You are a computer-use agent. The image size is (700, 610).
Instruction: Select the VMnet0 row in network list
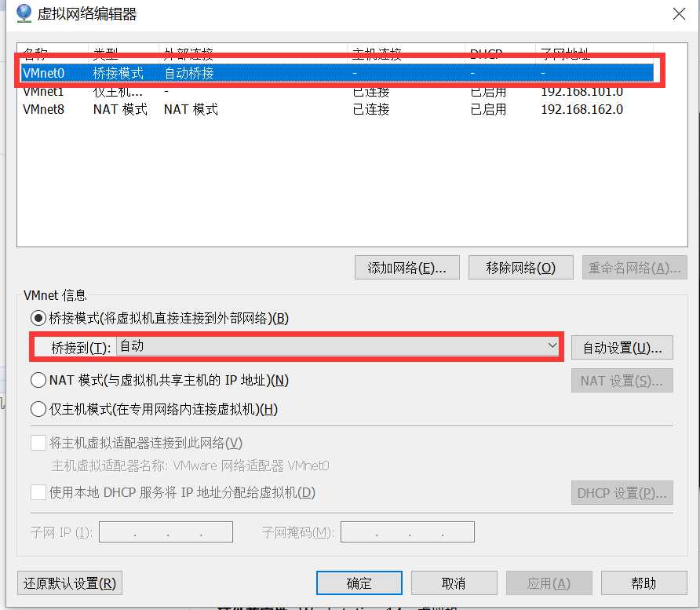337,73
